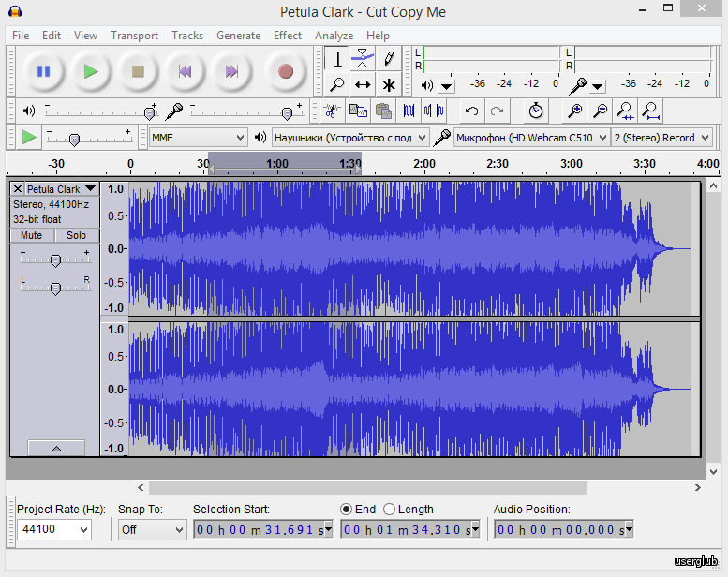The width and height of the screenshot is (728, 577).
Task: Cut selection with the scissors icon
Action: pos(332,111)
